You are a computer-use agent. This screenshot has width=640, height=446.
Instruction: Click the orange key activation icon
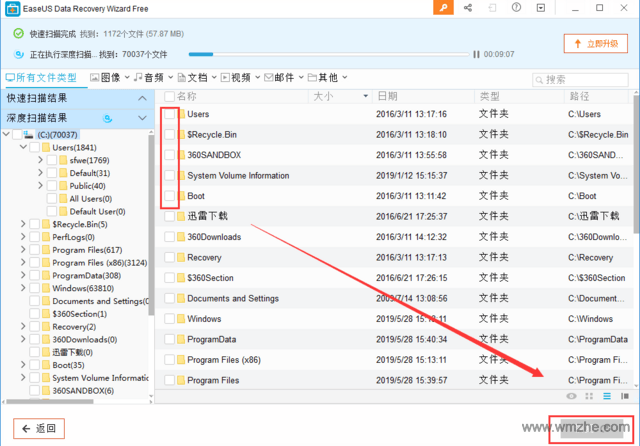tap(443, 7)
